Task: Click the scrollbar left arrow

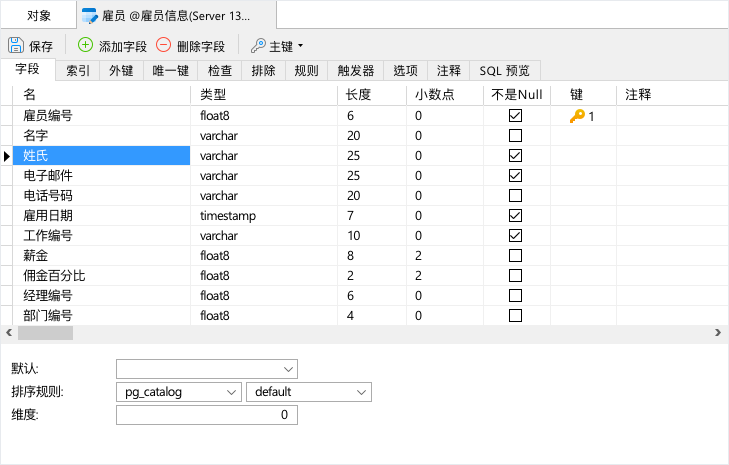Action: [x=9, y=332]
